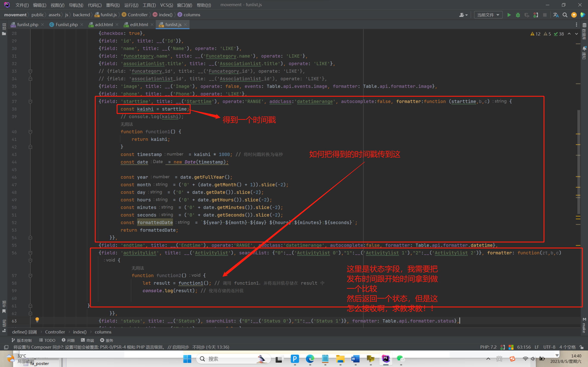588x367 pixels.
Task: Open the 重构(R) menu
Action: [113, 5]
